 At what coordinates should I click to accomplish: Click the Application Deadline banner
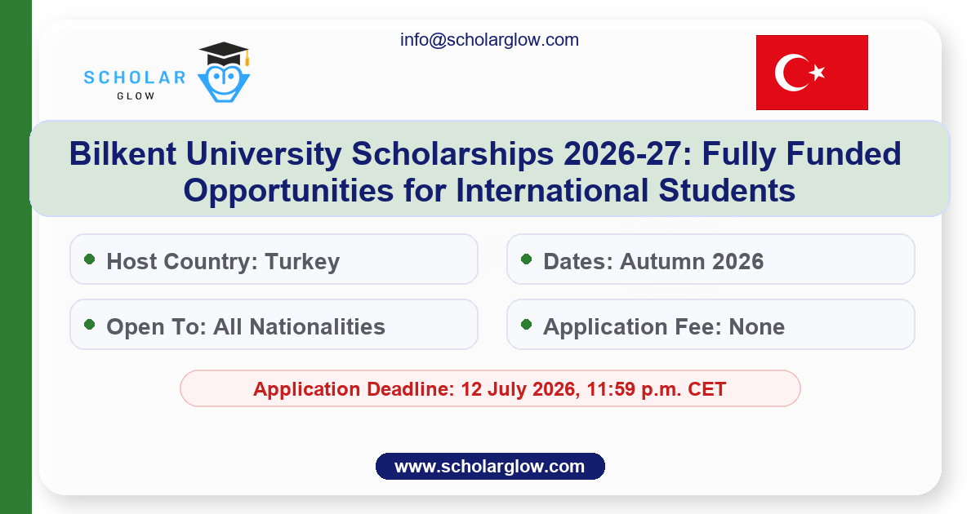pos(489,388)
